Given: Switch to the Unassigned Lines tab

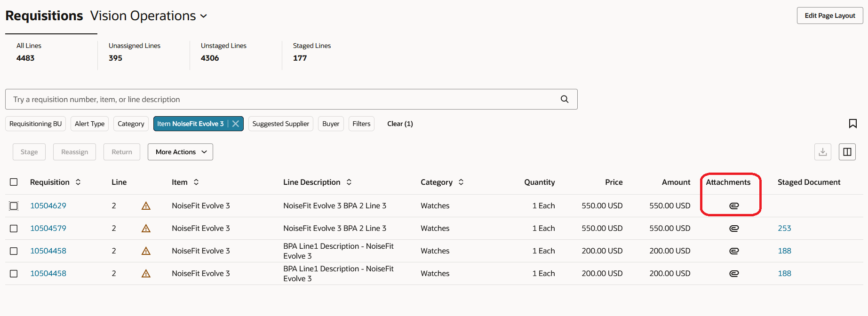Looking at the screenshot, I should 135,52.
